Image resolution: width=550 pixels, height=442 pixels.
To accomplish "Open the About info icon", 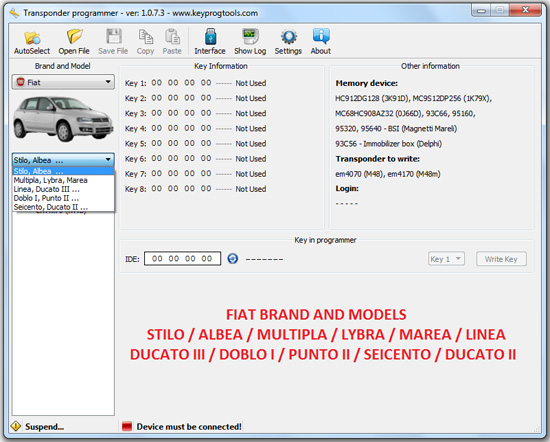I will [321, 42].
